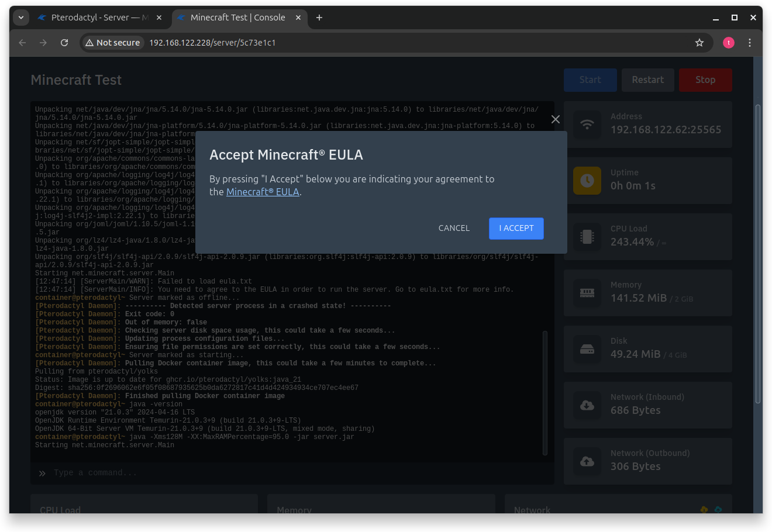This screenshot has width=772, height=532.
Task: Open the Minecraft® EULA link
Action: [263, 191]
